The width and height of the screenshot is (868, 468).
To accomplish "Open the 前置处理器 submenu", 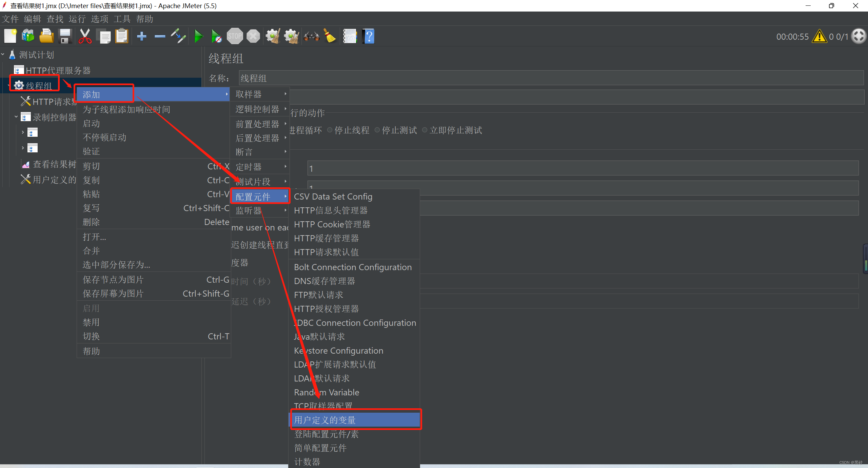I will (260, 124).
